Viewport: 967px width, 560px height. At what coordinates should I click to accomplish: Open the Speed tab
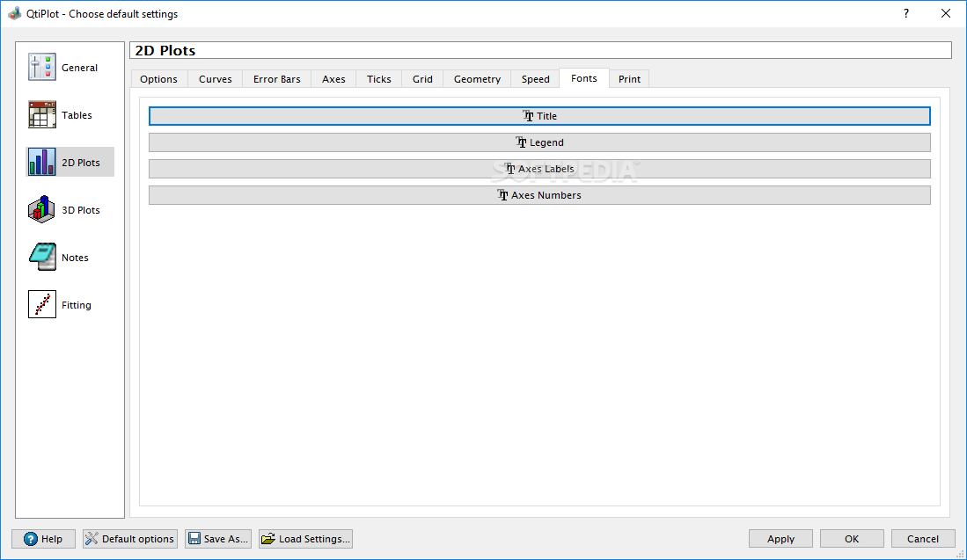click(535, 79)
